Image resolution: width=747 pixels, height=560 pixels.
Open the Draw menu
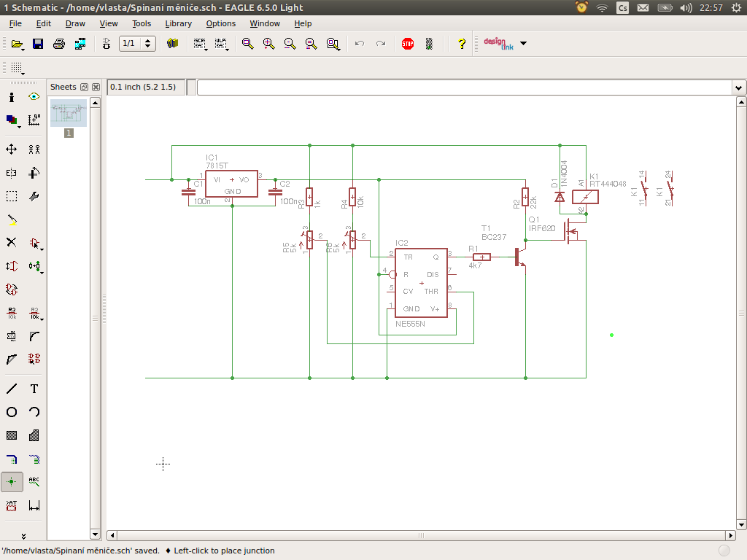coord(75,23)
